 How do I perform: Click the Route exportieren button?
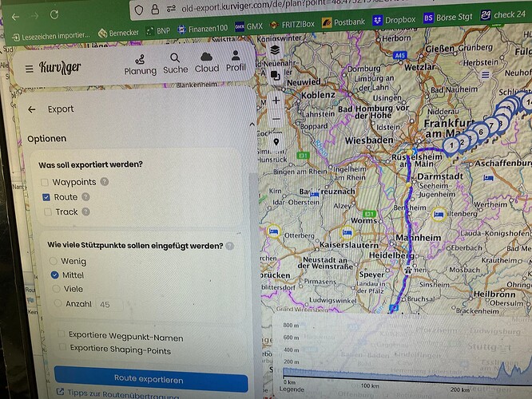point(151,379)
